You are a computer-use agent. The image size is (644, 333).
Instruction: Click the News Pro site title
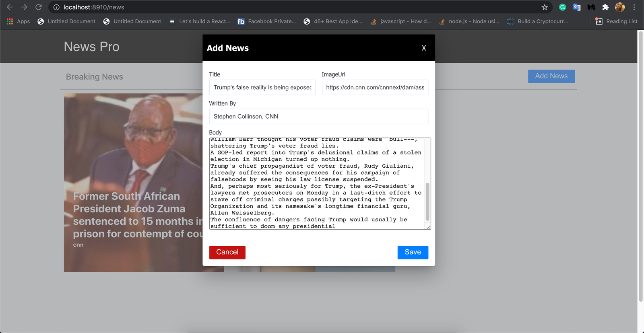point(92,47)
